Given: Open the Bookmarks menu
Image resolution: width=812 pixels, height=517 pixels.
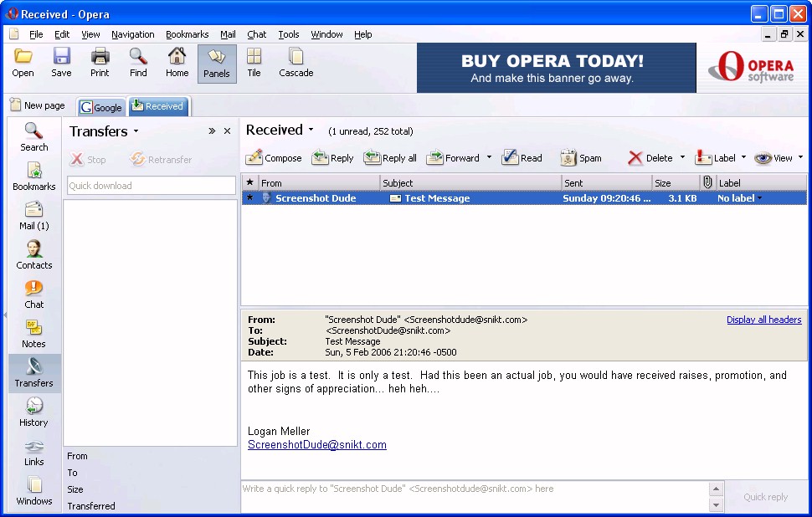Looking at the screenshot, I should 187,34.
